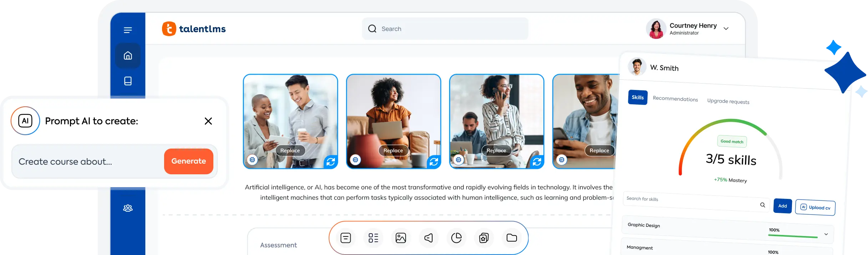Screen dimensions: 868x255
Task: Select the folder icon in content toolbar
Action: pos(512,238)
